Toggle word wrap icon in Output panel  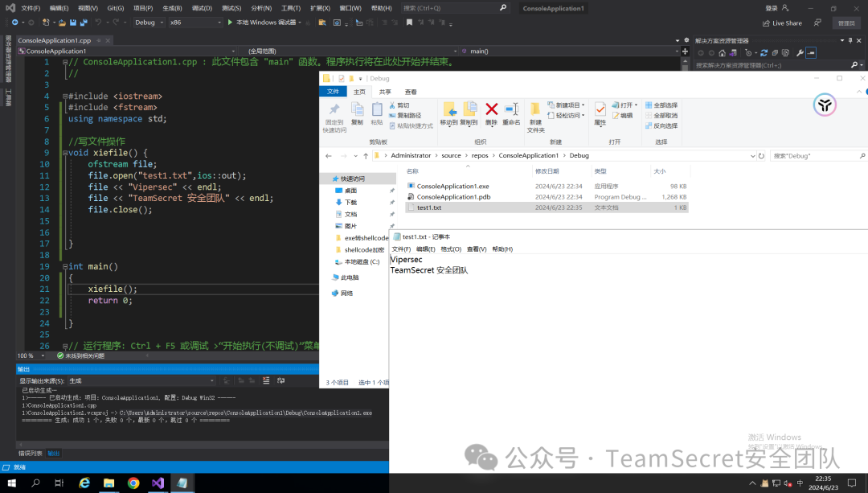[x=280, y=380]
